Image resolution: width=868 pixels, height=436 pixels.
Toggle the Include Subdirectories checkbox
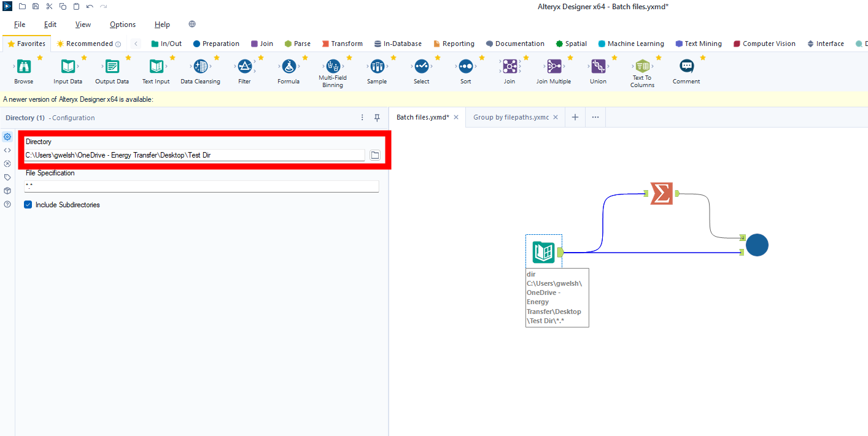tap(28, 204)
